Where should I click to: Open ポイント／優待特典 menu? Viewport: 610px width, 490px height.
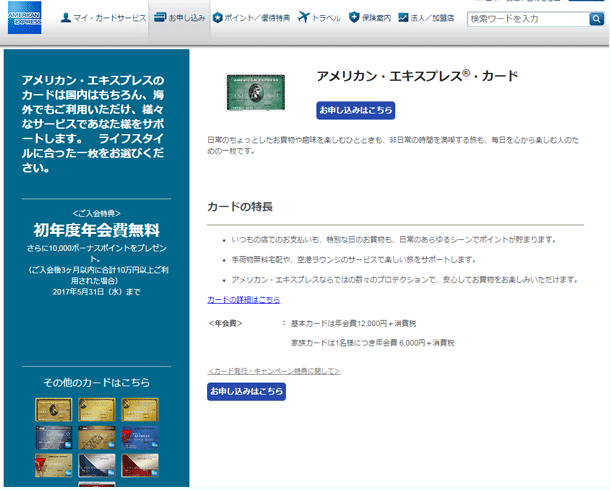(x=252, y=18)
